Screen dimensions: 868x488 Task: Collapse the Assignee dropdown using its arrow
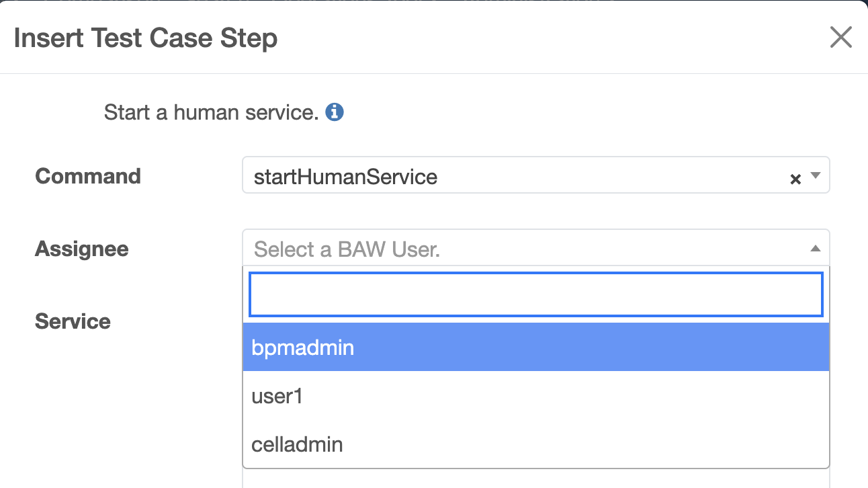point(816,249)
